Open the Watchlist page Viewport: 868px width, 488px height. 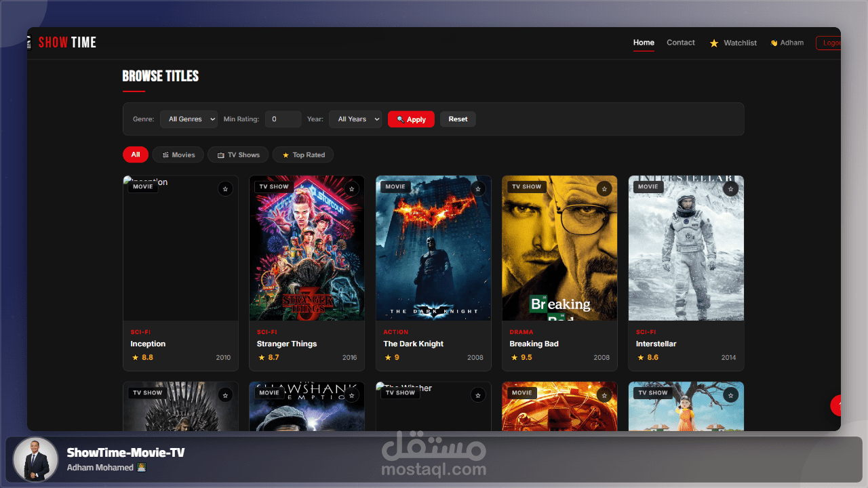733,43
